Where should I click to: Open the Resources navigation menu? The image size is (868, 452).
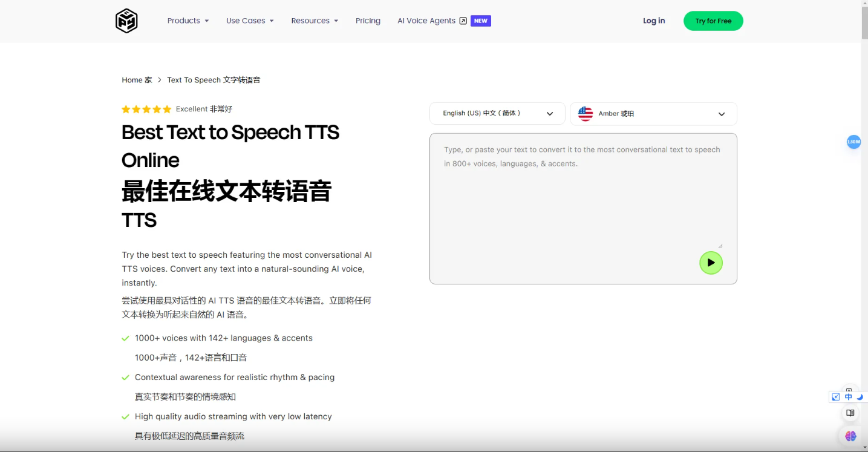coord(314,21)
